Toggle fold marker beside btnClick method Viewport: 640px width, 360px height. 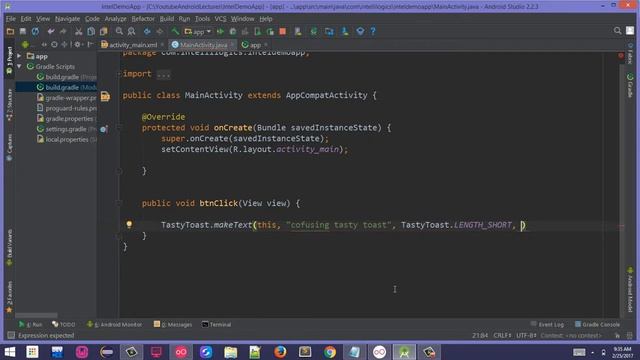click(x=119, y=203)
